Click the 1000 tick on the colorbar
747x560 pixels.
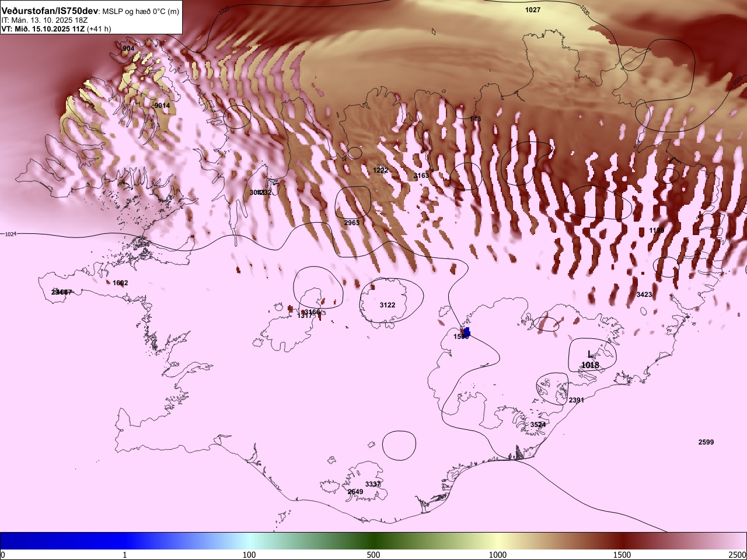[498, 555]
